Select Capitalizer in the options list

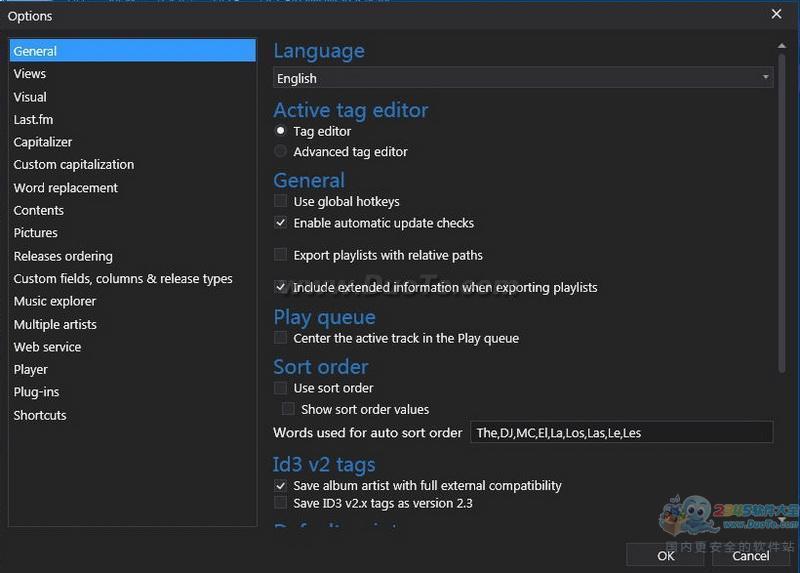133,142
